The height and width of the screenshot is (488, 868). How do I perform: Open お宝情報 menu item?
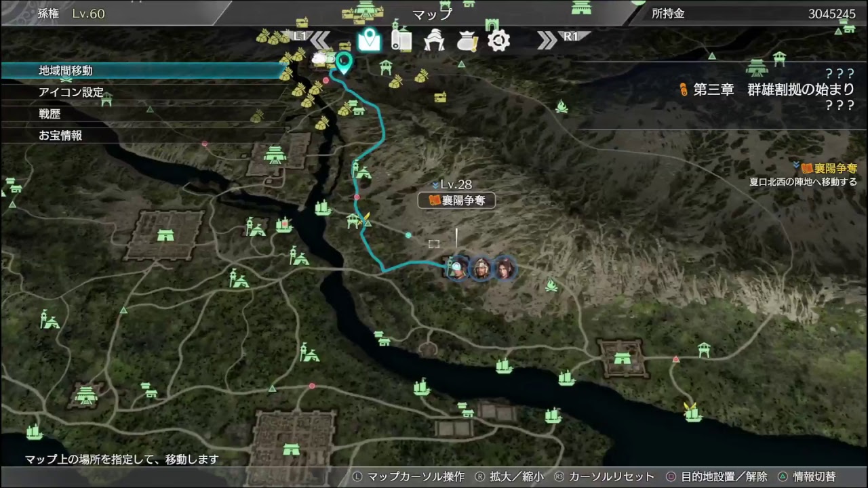click(x=60, y=136)
